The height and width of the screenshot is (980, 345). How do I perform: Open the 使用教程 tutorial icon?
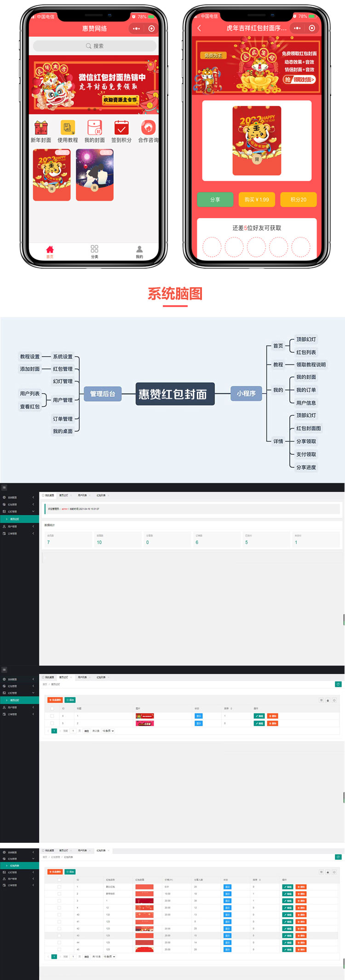click(68, 128)
